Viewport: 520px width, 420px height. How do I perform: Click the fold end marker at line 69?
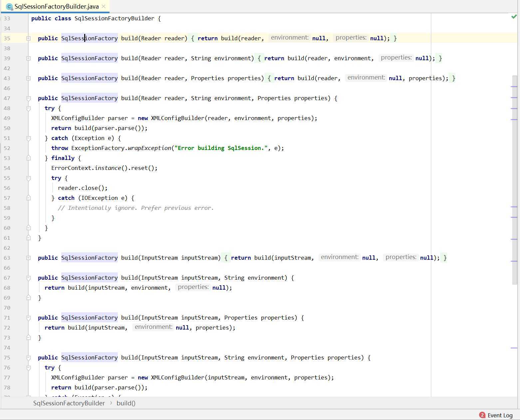28,298
